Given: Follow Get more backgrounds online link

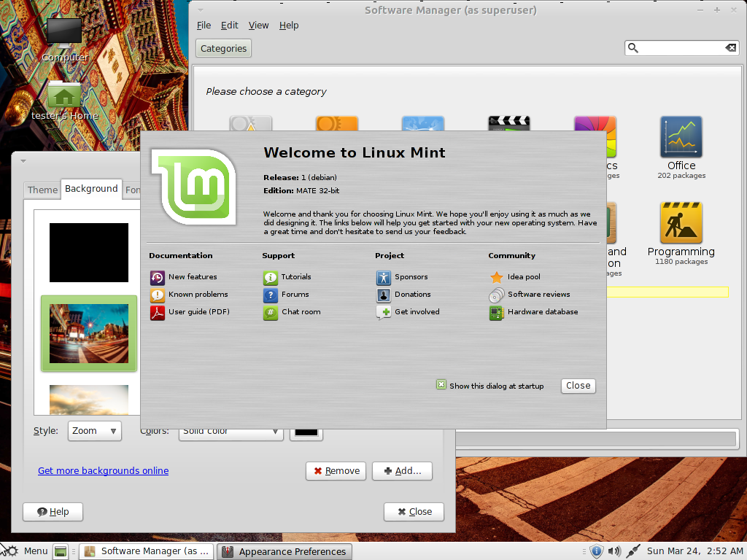Looking at the screenshot, I should (104, 470).
